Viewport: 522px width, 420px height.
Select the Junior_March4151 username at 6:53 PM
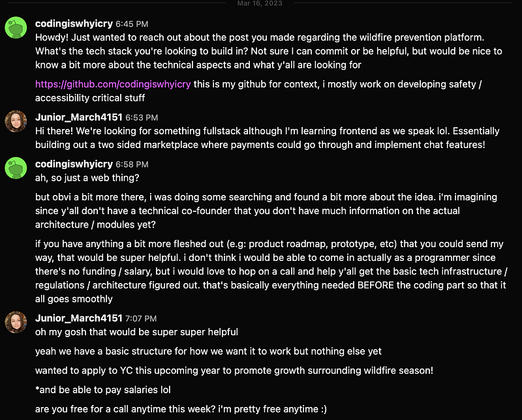tap(79, 117)
